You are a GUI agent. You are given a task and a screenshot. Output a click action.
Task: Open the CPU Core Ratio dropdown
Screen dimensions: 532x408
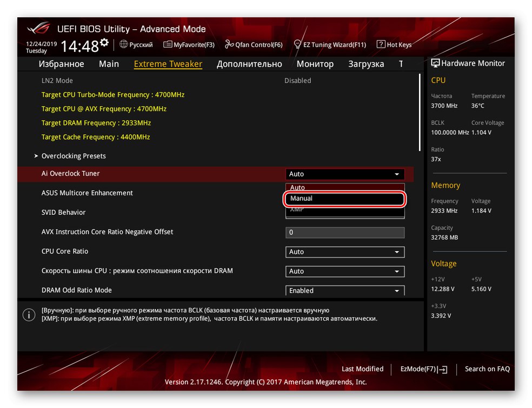coord(345,252)
